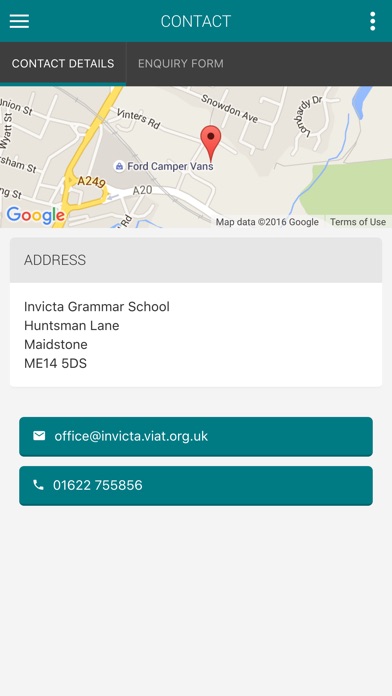
Task: Click Snowdon Ave on the map
Action: pyautogui.click(x=230, y=108)
